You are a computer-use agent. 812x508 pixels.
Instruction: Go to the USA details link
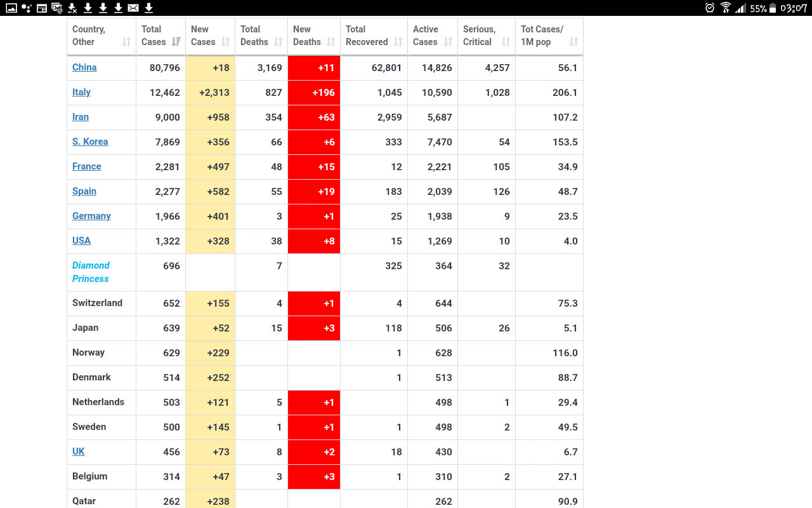pos(81,241)
